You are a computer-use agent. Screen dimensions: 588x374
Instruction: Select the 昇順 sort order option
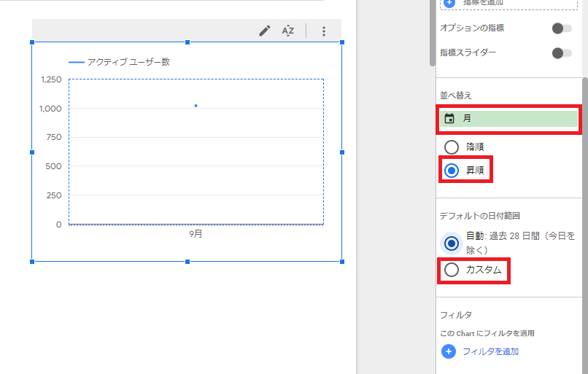452,171
